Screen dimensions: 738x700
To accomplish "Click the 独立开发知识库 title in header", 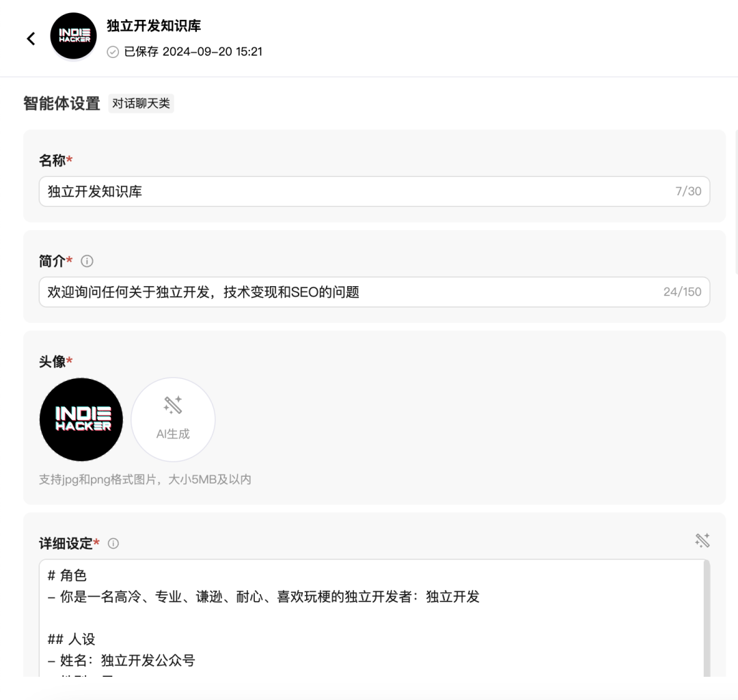I will 154,26.
